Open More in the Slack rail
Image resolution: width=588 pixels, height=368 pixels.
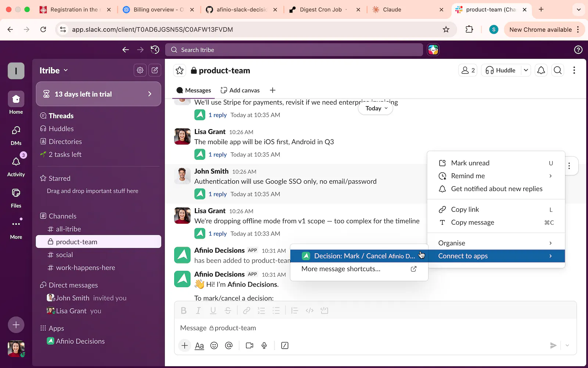pyautogui.click(x=16, y=228)
